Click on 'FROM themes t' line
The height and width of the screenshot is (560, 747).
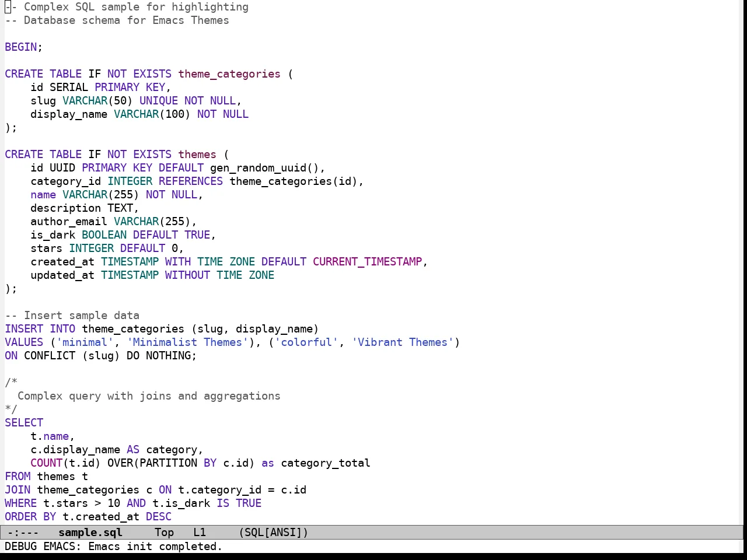point(46,477)
